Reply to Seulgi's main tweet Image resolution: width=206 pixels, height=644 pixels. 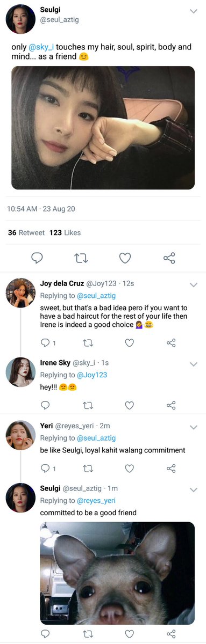[37, 258]
